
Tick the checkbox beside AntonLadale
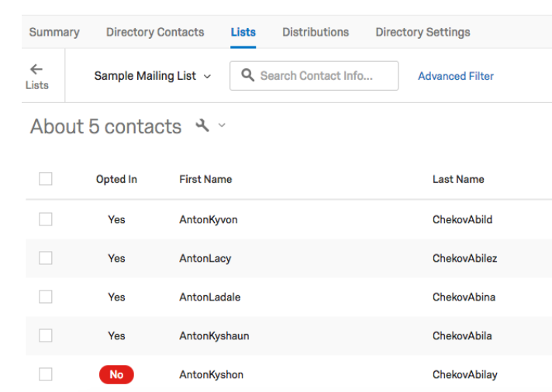click(x=46, y=297)
